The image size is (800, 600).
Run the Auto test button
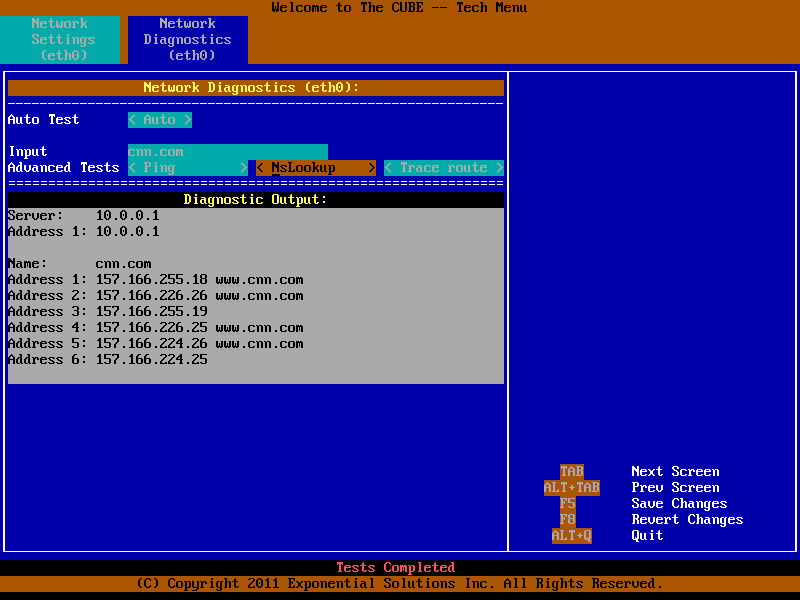pos(160,119)
